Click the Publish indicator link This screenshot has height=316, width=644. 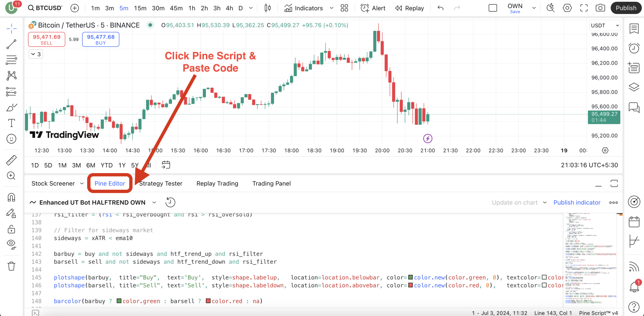click(x=577, y=202)
